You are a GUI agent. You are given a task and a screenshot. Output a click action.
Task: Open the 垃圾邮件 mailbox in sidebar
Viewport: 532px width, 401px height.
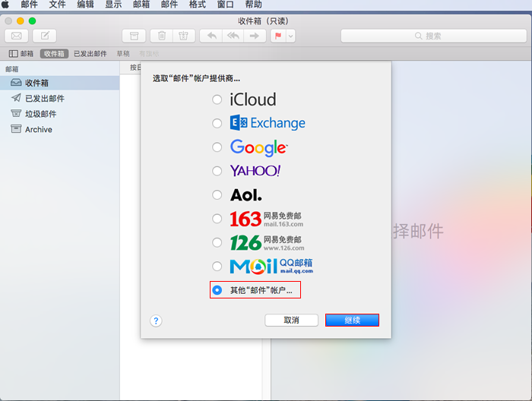coord(40,114)
